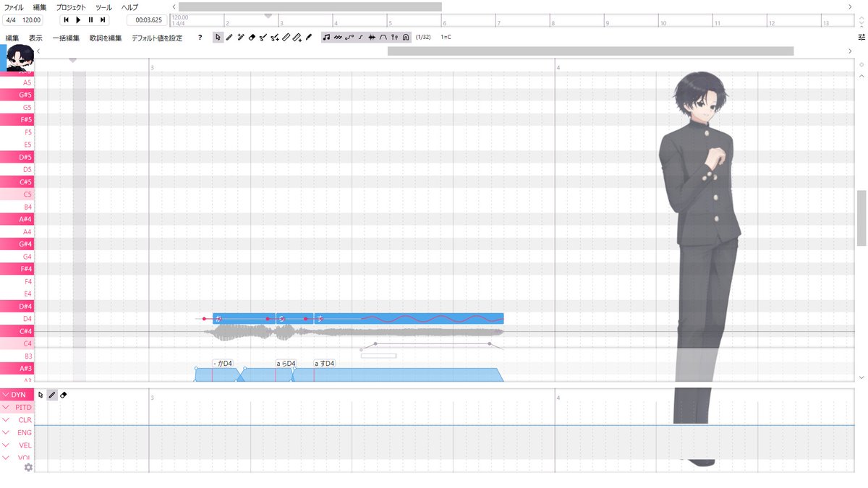Viewport: 868px width, 488px height.
Task: Expand the CLR parameter chevron
Action: pos(6,420)
